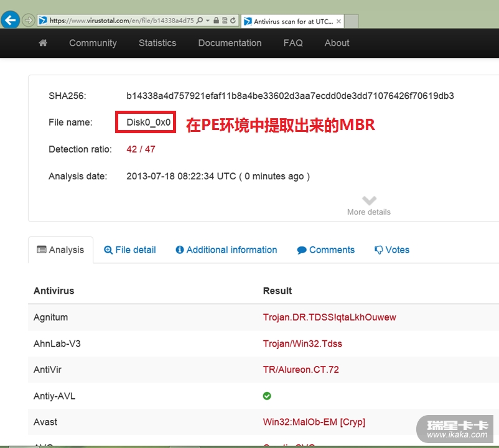This screenshot has height=448, width=499.
Task: Click result Trojan/Win32.Tdss
Action: pyautogui.click(x=302, y=343)
